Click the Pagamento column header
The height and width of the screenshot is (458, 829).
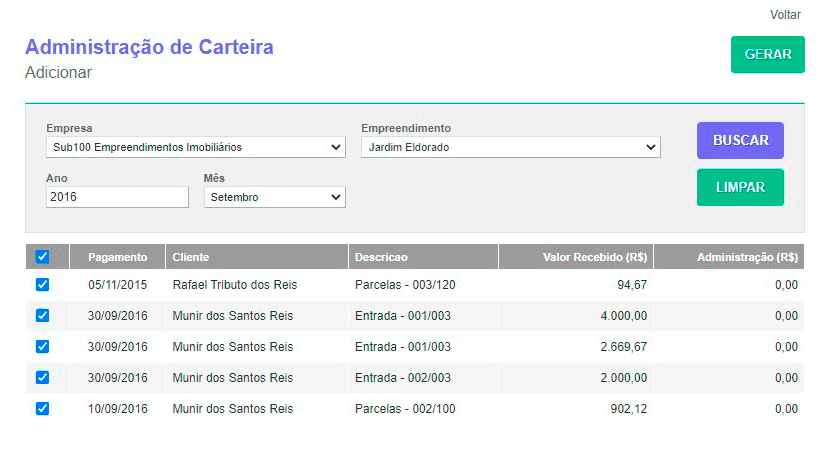[117, 257]
